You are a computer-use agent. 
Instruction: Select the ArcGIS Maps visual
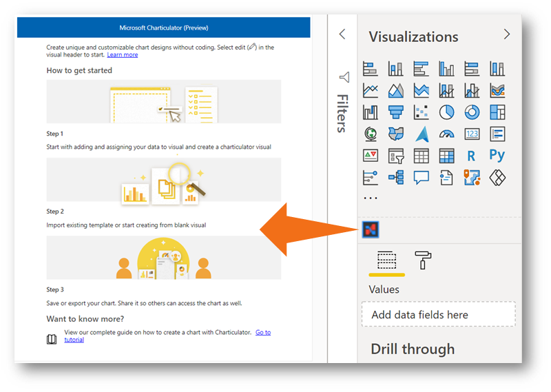coord(472,178)
